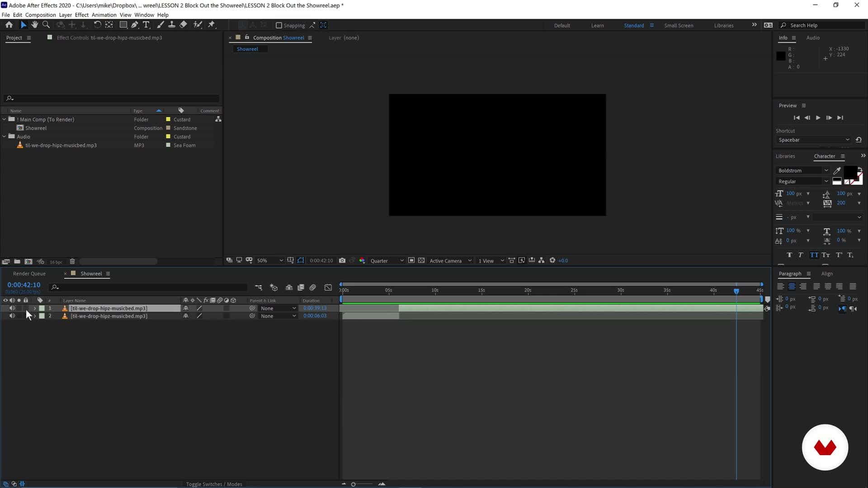Mute audio of layer 1 musicbed
The width and height of the screenshot is (868, 488).
point(12,308)
